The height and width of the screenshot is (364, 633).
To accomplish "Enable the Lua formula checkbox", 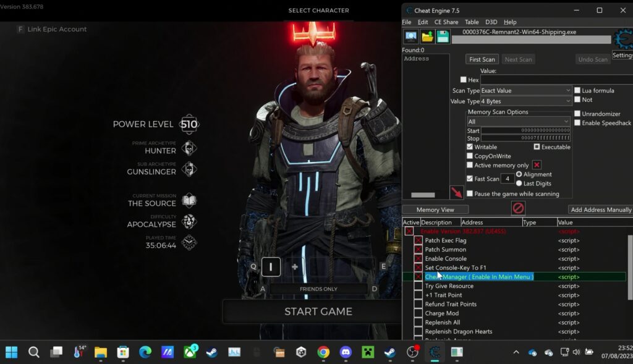I will coord(577,90).
